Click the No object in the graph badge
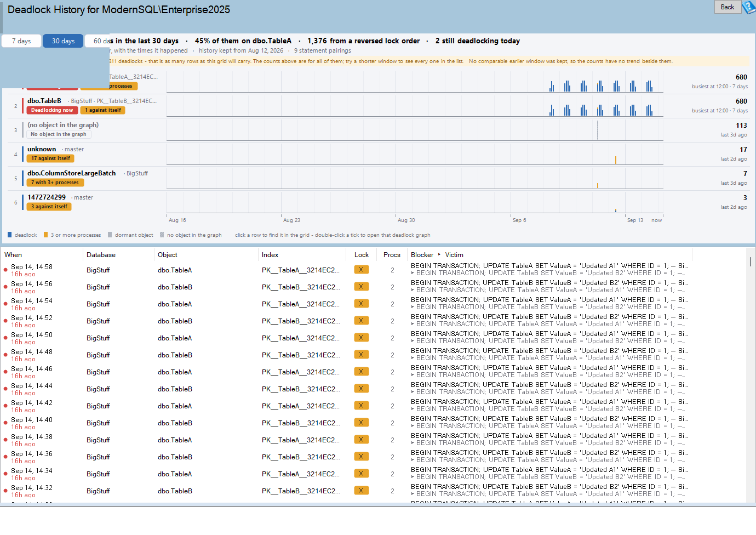756x535 pixels. pyautogui.click(x=59, y=134)
